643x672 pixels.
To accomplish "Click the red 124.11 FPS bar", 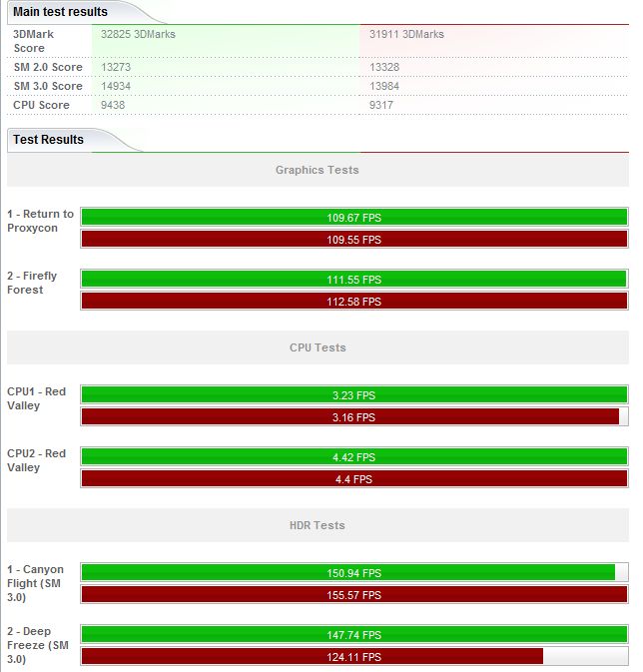I will [x=312, y=657].
